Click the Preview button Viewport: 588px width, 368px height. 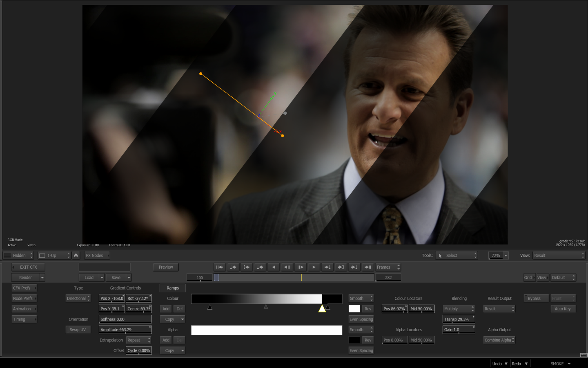166,267
